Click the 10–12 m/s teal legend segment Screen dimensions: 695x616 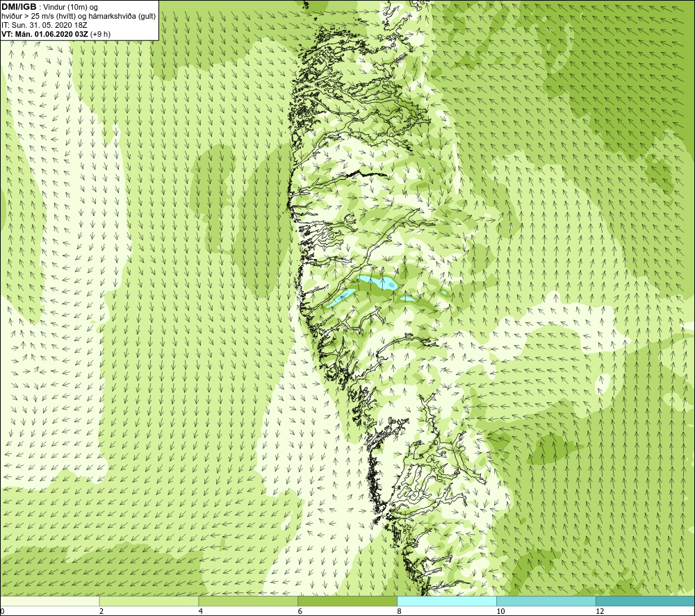[x=546, y=601]
